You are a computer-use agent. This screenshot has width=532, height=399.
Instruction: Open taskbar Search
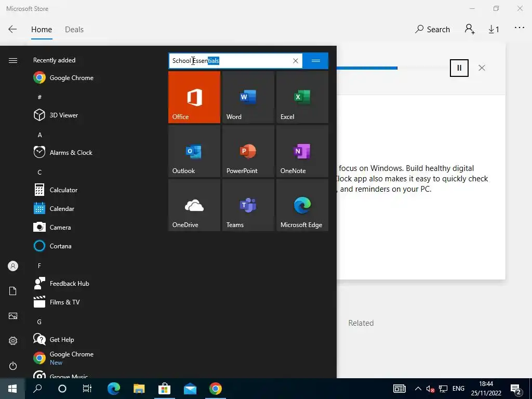coord(37,389)
